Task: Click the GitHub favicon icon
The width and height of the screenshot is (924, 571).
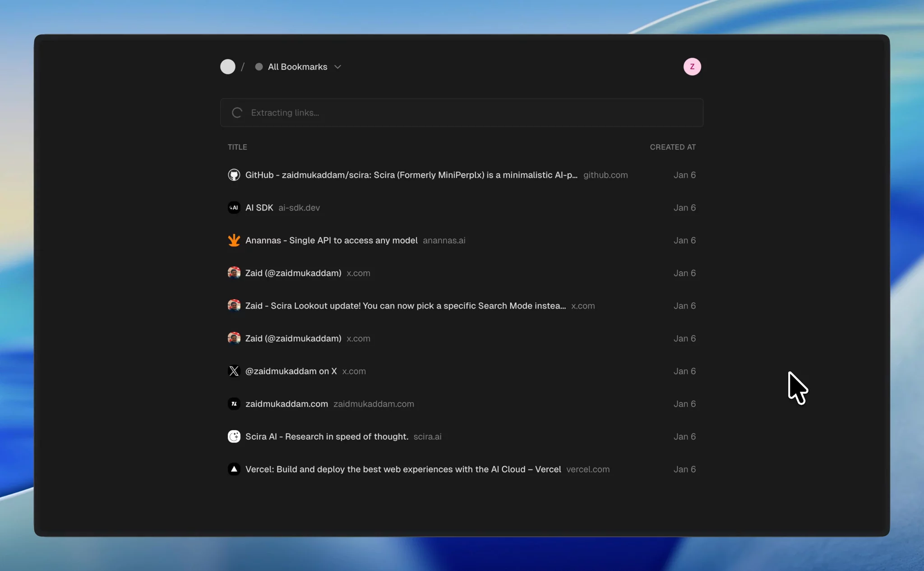Action: (x=234, y=175)
